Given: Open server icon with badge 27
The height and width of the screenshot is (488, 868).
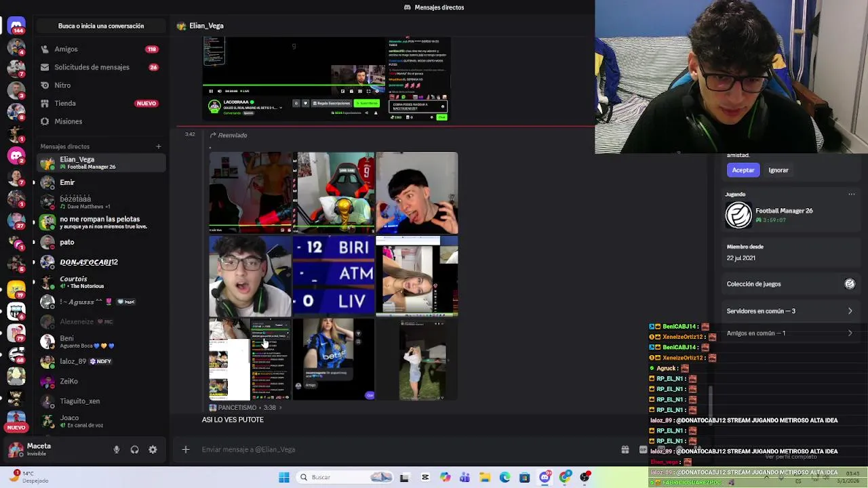Looking at the screenshot, I should point(16,221).
